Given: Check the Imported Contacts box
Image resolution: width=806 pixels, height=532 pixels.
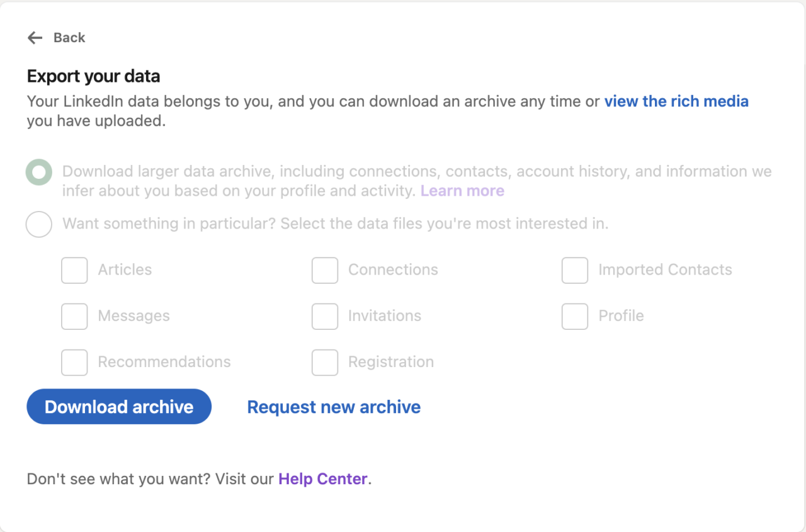Looking at the screenshot, I should click(x=574, y=270).
